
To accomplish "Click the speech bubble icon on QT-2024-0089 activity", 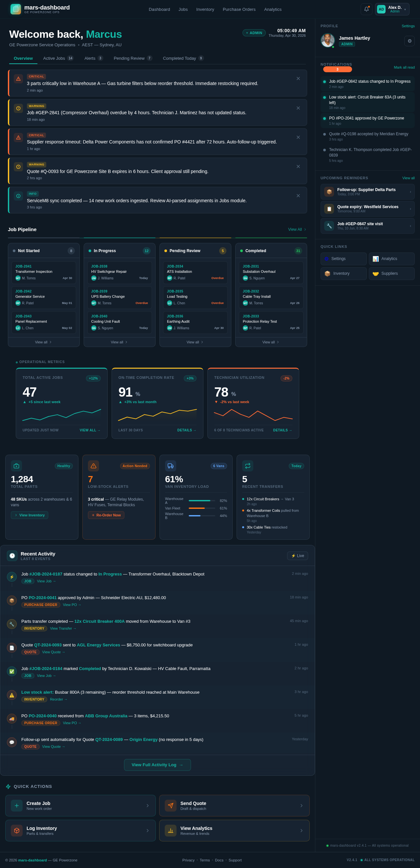I will tap(12, 742).
